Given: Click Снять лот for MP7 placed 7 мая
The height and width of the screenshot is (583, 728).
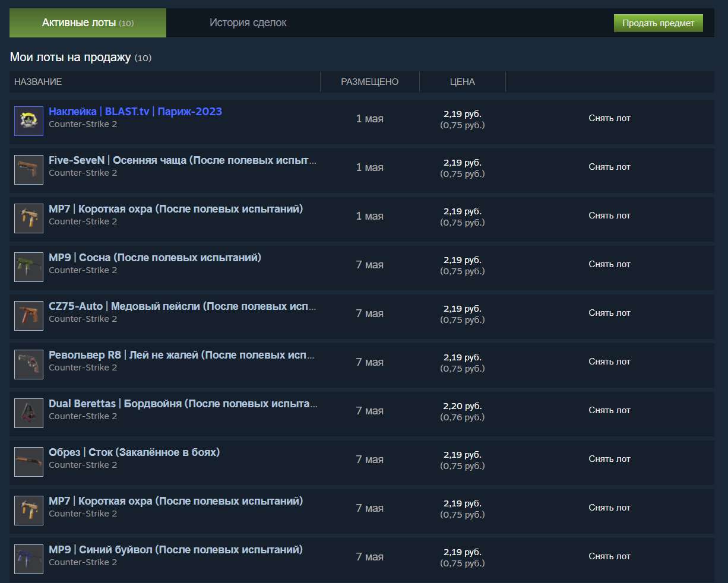Looking at the screenshot, I should pyautogui.click(x=609, y=508).
